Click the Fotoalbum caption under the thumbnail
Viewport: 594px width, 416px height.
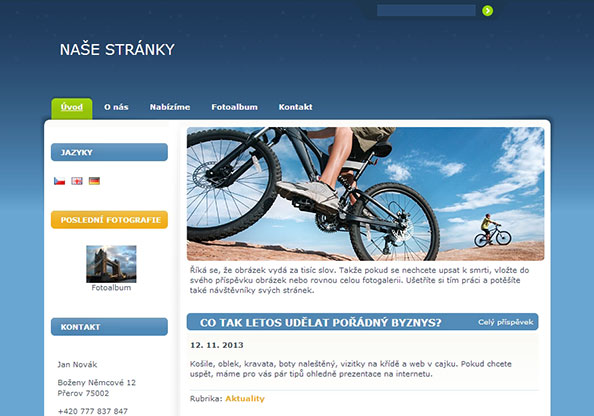[111, 288]
